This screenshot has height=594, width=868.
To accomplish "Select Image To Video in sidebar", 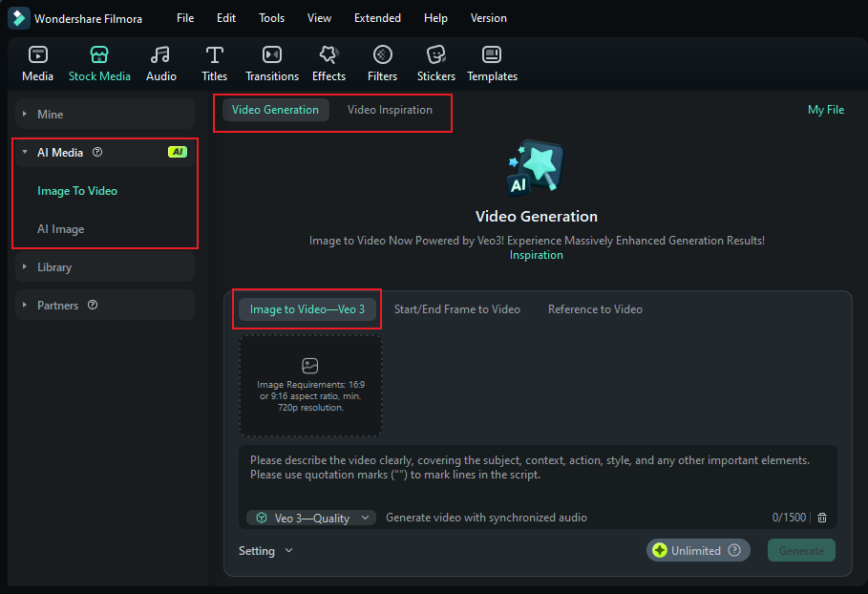I will 77,191.
